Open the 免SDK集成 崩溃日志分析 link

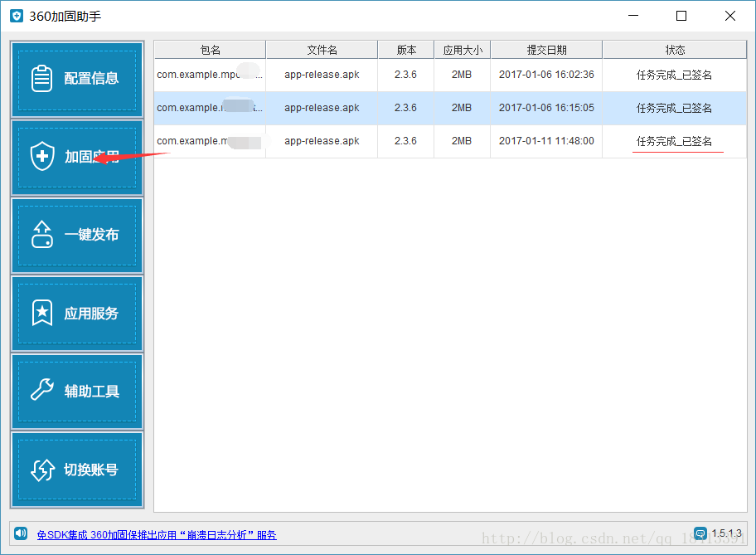[x=157, y=535]
